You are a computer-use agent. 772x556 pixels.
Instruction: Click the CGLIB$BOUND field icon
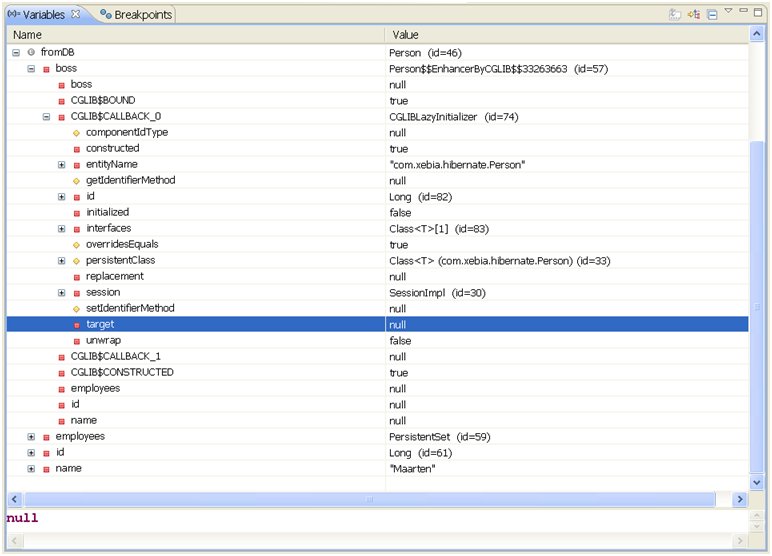coord(62,101)
